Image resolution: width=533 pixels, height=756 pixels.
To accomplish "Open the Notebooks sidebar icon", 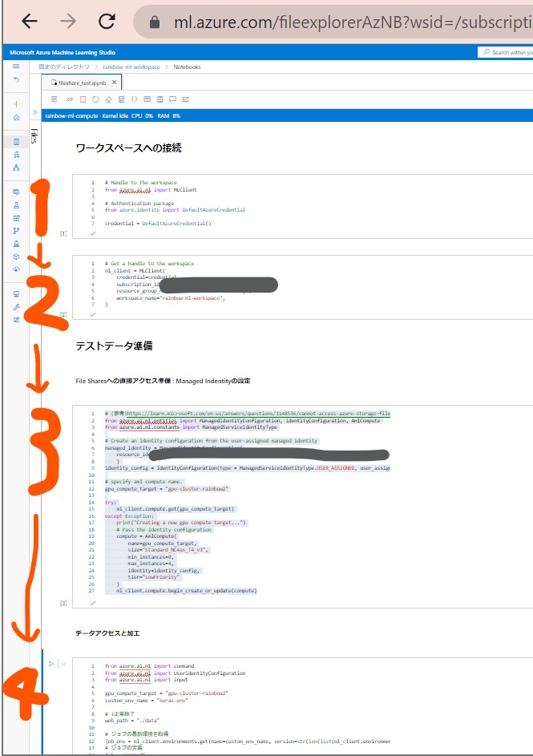I will [x=16, y=142].
